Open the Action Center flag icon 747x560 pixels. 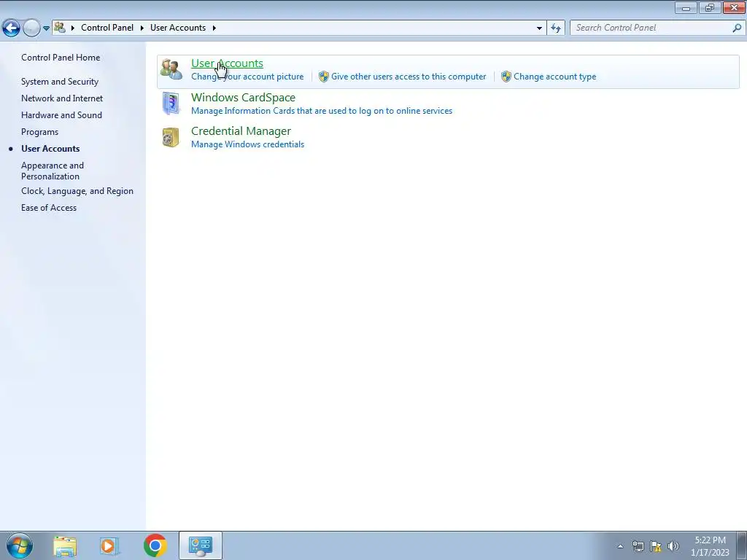[x=656, y=546]
